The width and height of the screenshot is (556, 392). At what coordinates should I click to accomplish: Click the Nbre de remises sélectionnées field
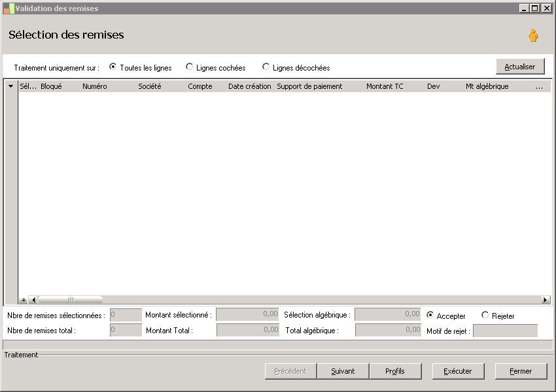[126, 315]
